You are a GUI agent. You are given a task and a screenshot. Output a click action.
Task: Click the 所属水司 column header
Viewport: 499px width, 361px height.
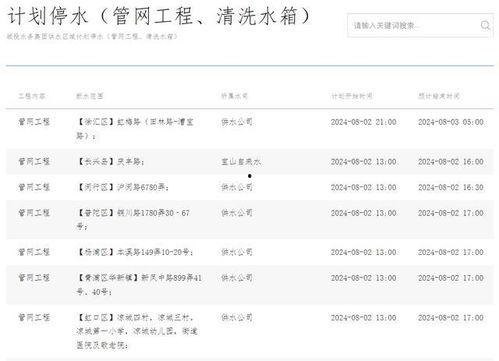(x=235, y=96)
